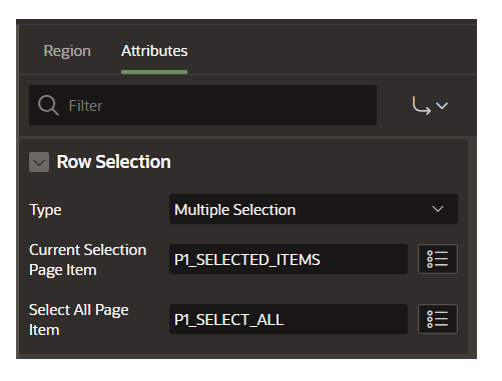Open the Type Multiple Selection dropdown
This screenshot has height=381, width=502.
click(x=313, y=209)
